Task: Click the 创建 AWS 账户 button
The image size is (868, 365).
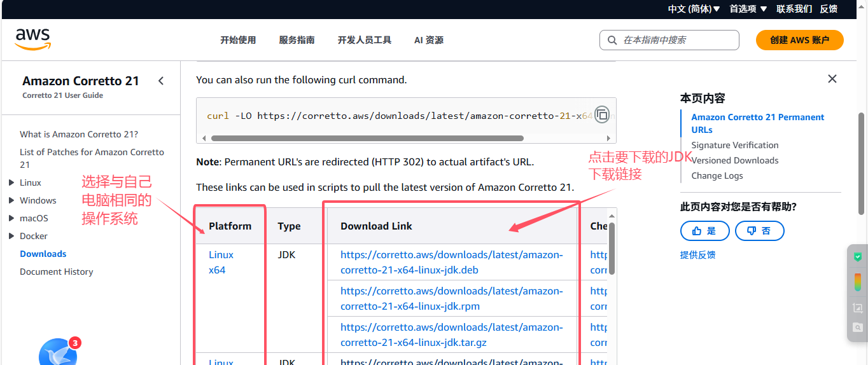Action: click(x=799, y=40)
